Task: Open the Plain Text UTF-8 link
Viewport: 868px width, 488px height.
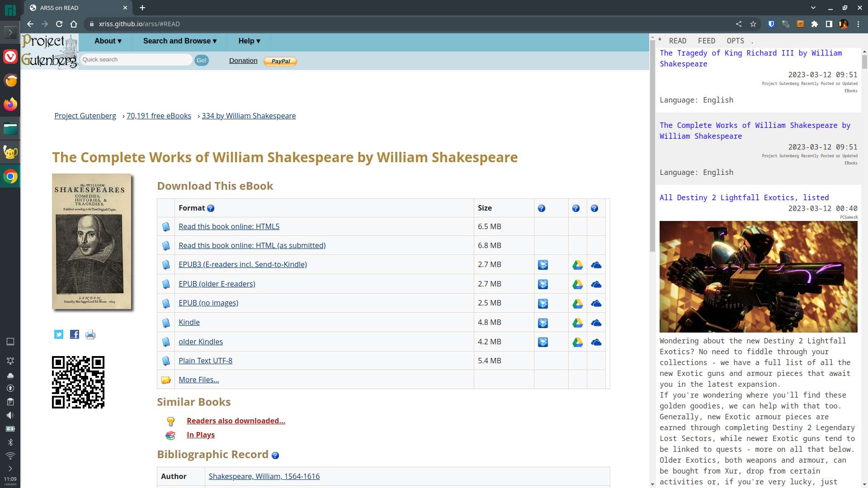Action: pyautogui.click(x=205, y=361)
